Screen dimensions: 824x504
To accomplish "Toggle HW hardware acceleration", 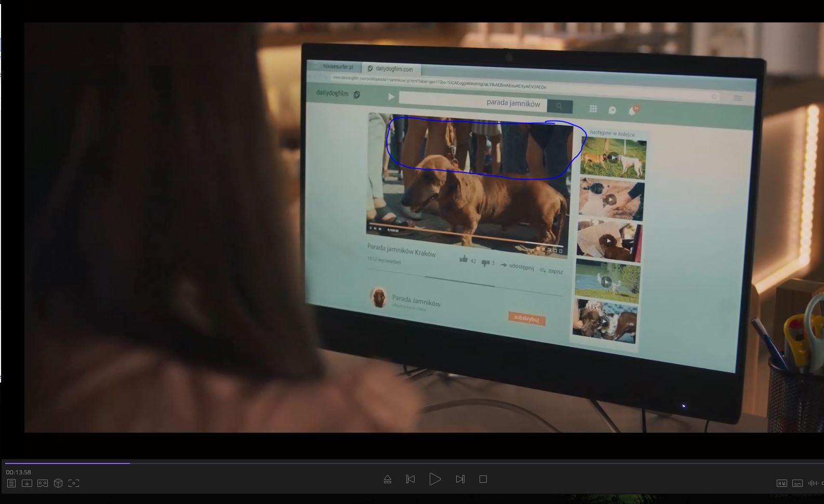I will pyautogui.click(x=781, y=483).
